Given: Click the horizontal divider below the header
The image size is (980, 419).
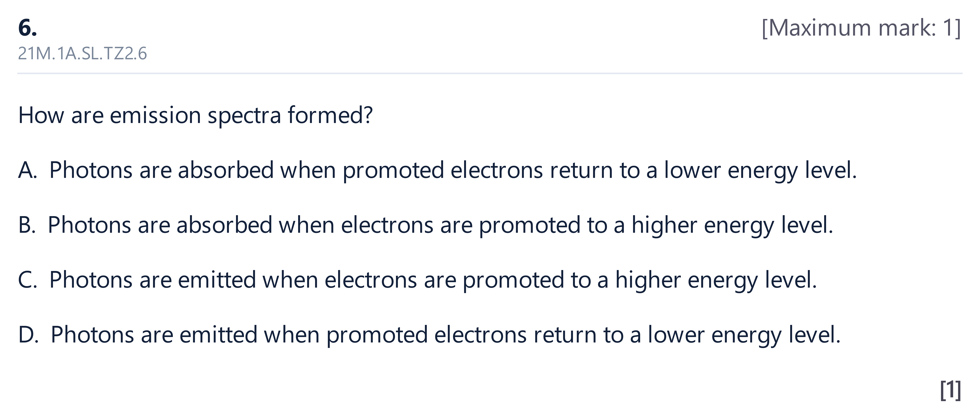Looking at the screenshot, I should click(x=490, y=73).
